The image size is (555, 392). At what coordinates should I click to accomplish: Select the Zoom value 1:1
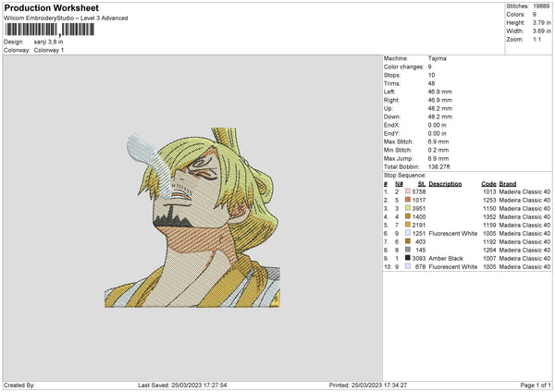[x=536, y=39]
